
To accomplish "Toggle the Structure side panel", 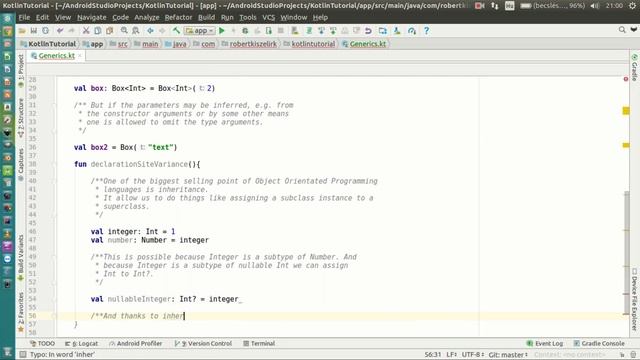I will (x=21, y=117).
